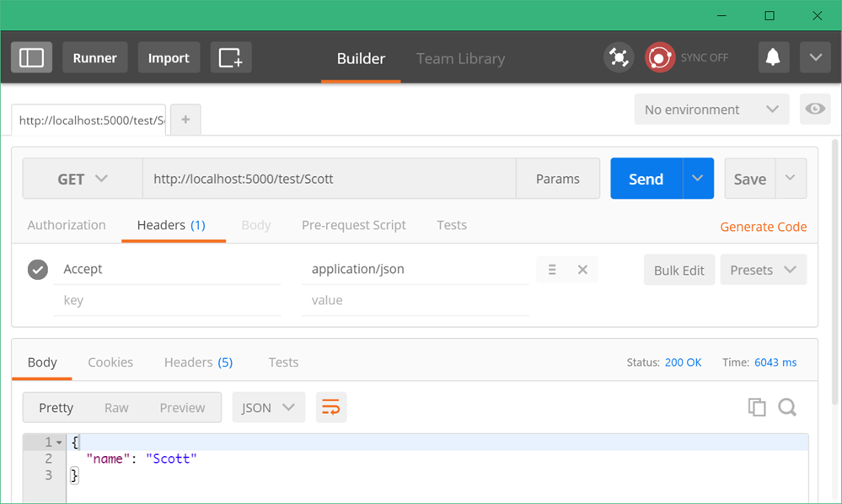Open the JSON format dropdown
Viewport: 842px width, 504px height.
pyautogui.click(x=268, y=407)
